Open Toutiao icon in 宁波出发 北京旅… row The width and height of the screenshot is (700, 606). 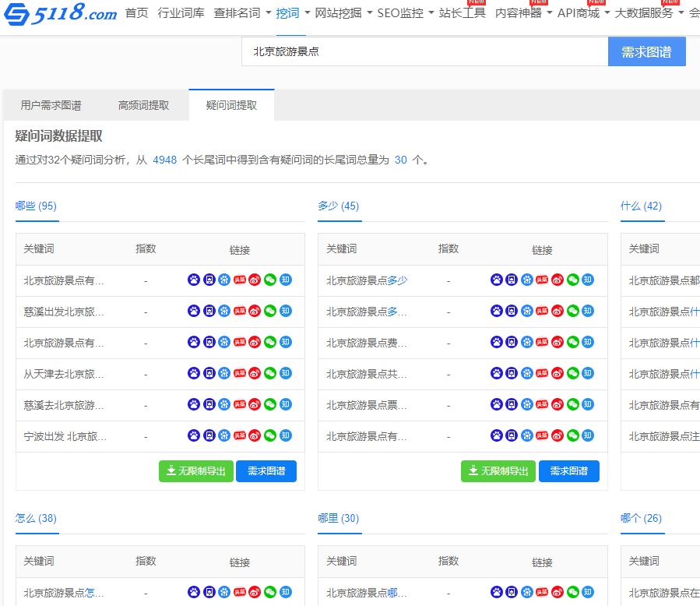click(240, 435)
